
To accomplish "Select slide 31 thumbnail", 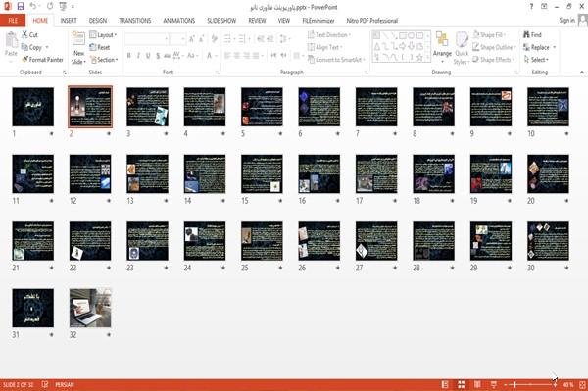I will click(x=33, y=308).
